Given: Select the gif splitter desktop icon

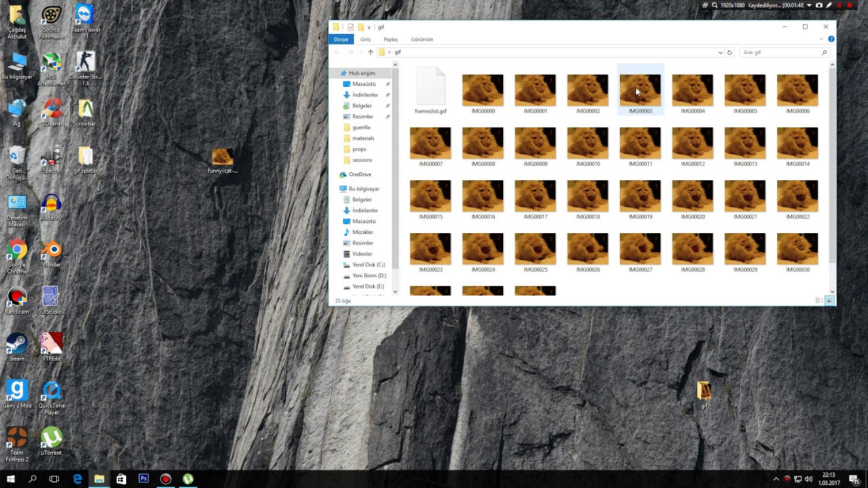Looking at the screenshot, I should [85, 161].
